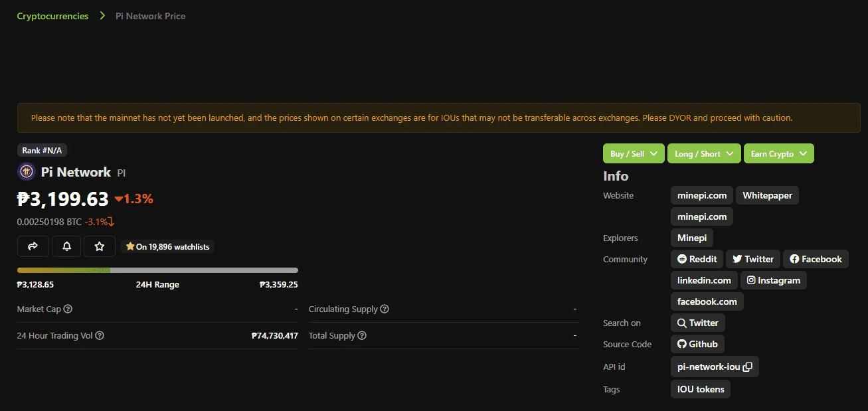Click the Tags row label
The height and width of the screenshot is (411, 868).
tap(611, 389)
